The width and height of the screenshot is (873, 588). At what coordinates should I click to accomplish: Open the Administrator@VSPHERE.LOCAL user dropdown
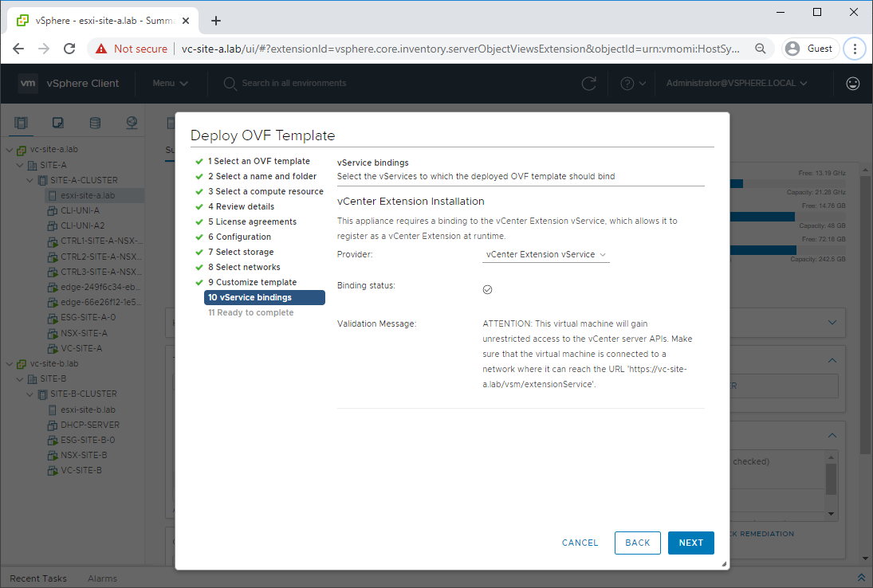pyautogui.click(x=737, y=84)
